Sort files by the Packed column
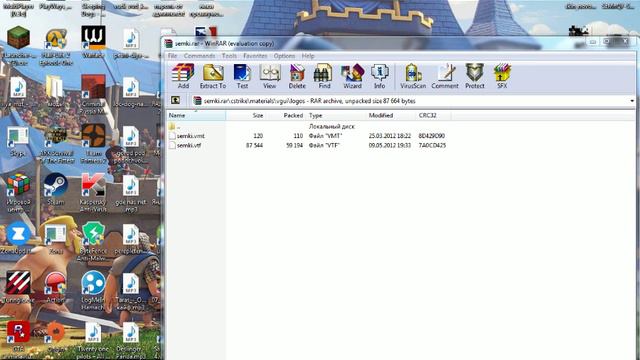 click(285, 116)
